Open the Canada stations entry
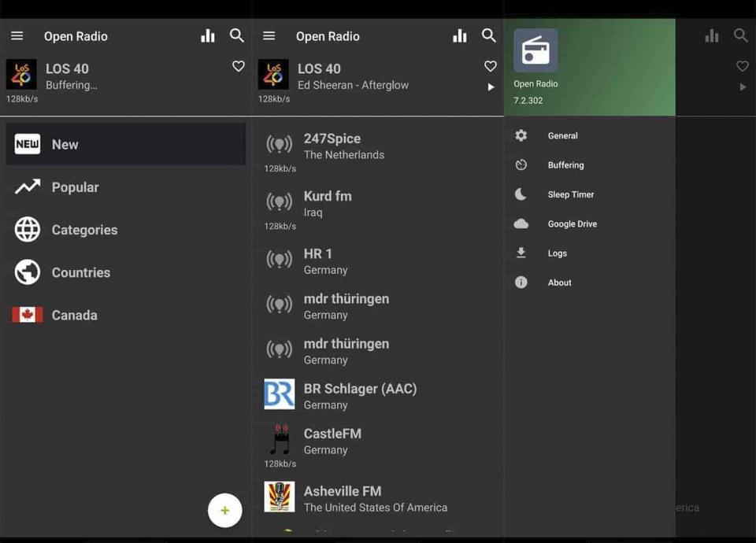This screenshot has width=756, height=543. pos(126,315)
